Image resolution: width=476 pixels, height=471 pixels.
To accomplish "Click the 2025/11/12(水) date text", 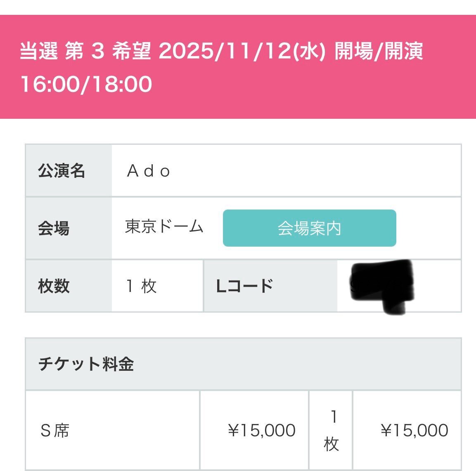I will [x=242, y=51].
